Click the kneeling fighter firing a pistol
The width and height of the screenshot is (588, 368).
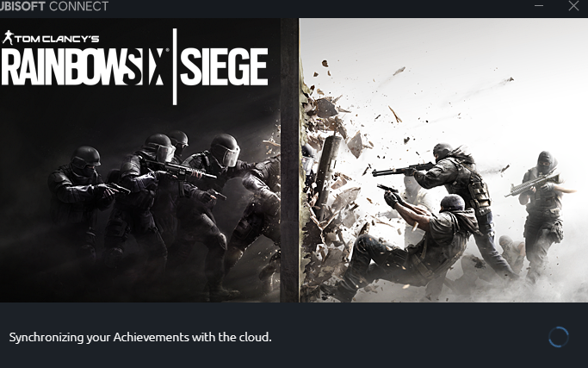coord(412,240)
